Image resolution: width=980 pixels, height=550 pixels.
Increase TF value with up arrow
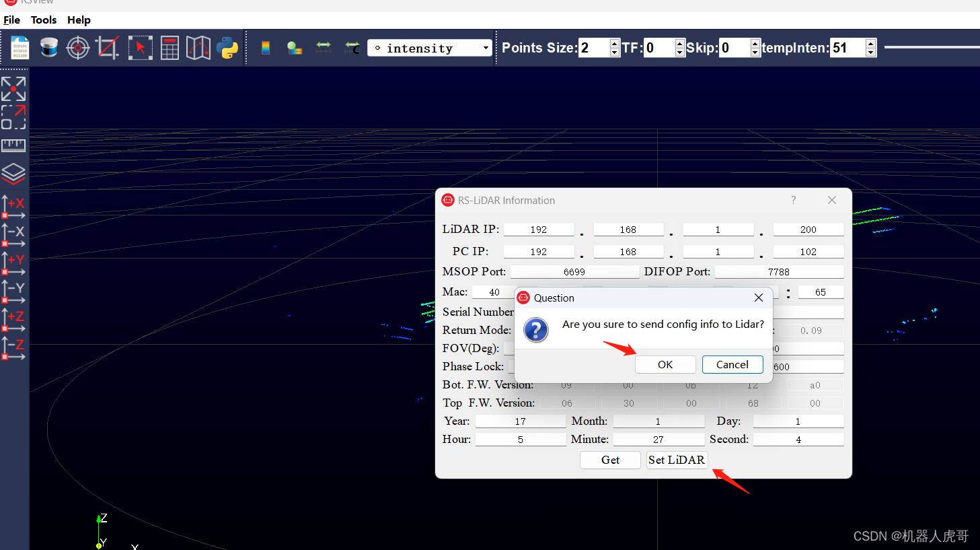coord(680,43)
